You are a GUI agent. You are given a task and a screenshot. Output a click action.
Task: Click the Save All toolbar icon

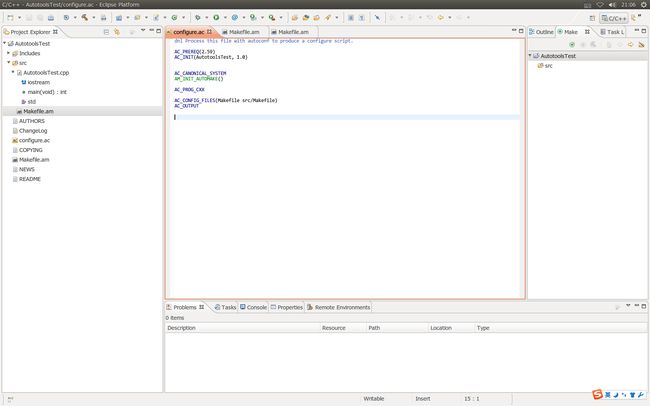point(40,18)
